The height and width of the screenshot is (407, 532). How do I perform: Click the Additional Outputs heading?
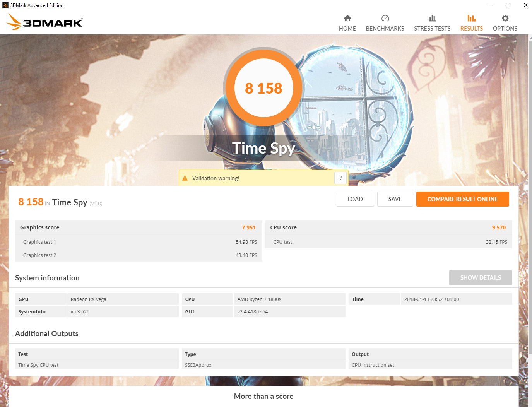(47, 333)
